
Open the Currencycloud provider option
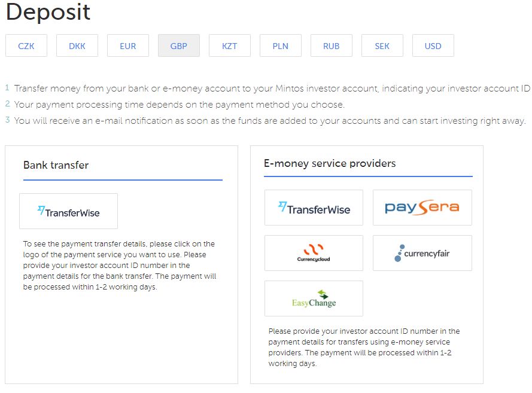pos(314,253)
